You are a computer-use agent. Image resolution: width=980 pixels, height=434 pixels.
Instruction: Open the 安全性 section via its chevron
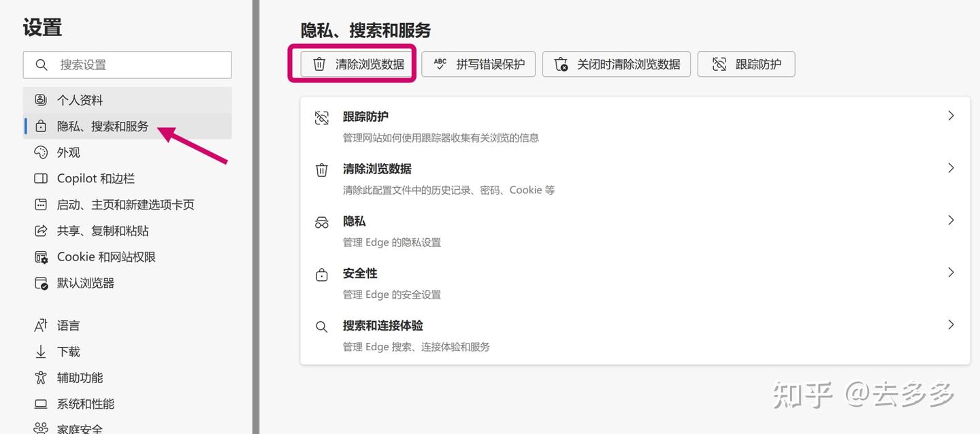coord(951,272)
